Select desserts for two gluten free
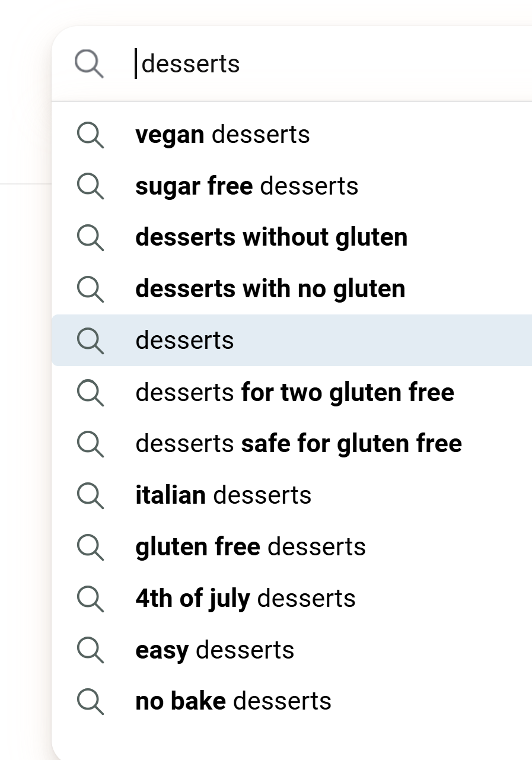Image resolution: width=532 pixels, height=760 pixels. (292, 392)
